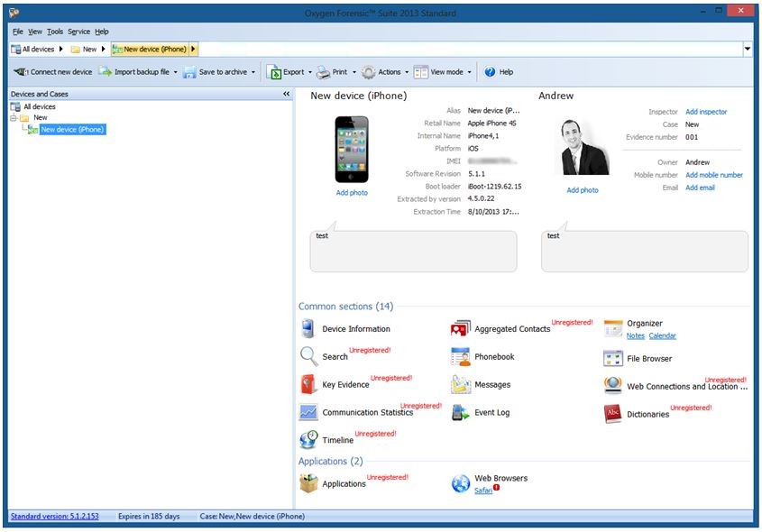Click All devices in the breadcrumb bar
Image resolution: width=762 pixels, height=532 pixels.
click(x=33, y=49)
